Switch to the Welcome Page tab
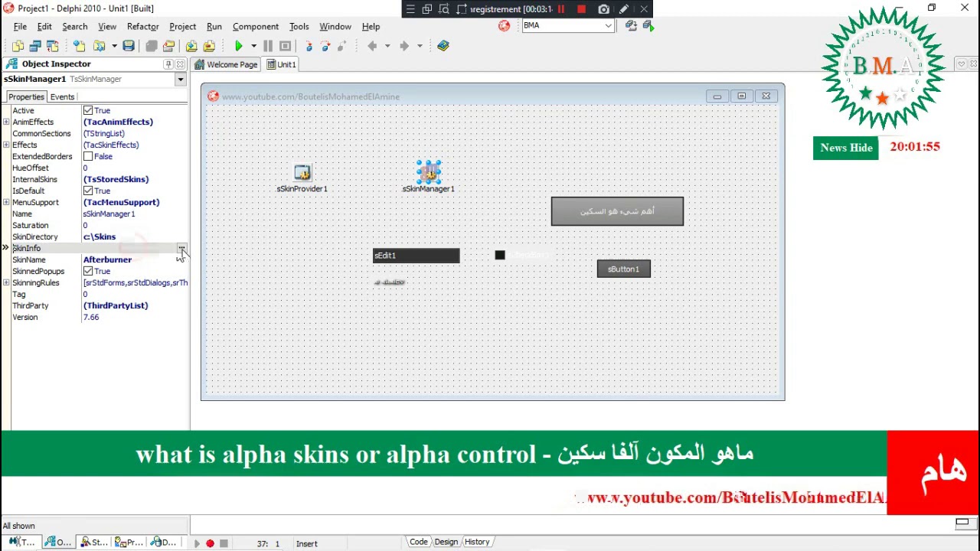Image resolution: width=980 pixels, height=551 pixels. (227, 64)
